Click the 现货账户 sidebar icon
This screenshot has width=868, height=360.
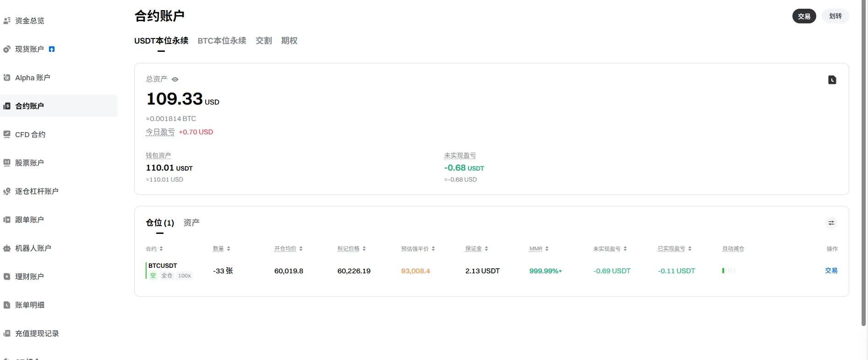point(7,49)
